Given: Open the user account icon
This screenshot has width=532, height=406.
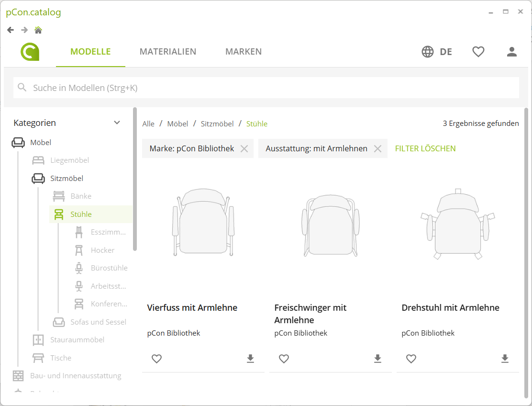Looking at the screenshot, I should 511,52.
